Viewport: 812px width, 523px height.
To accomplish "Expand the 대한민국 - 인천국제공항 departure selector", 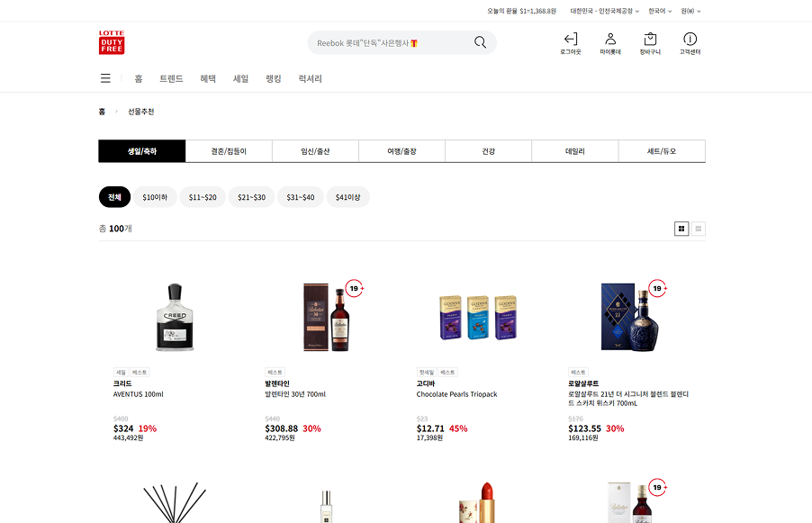I will tap(604, 11).
